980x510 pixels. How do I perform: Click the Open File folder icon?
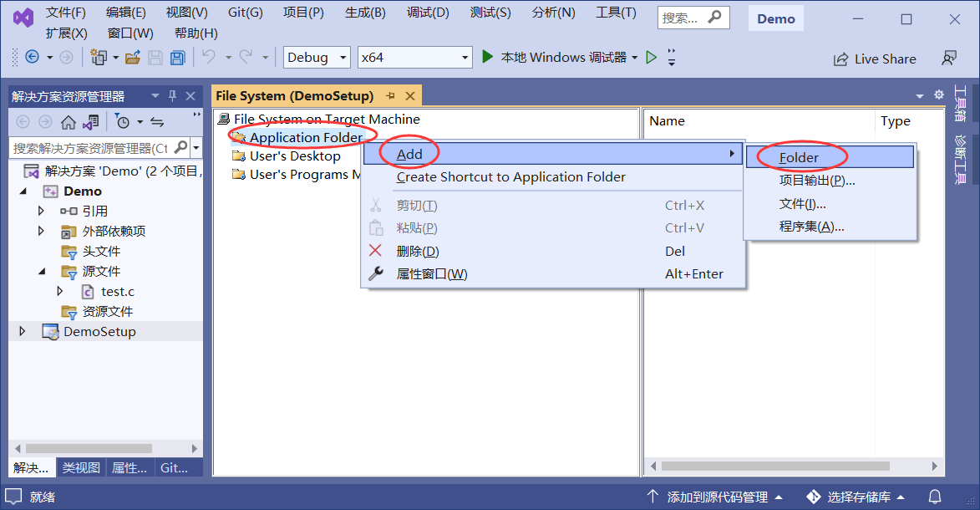point(132,58)
